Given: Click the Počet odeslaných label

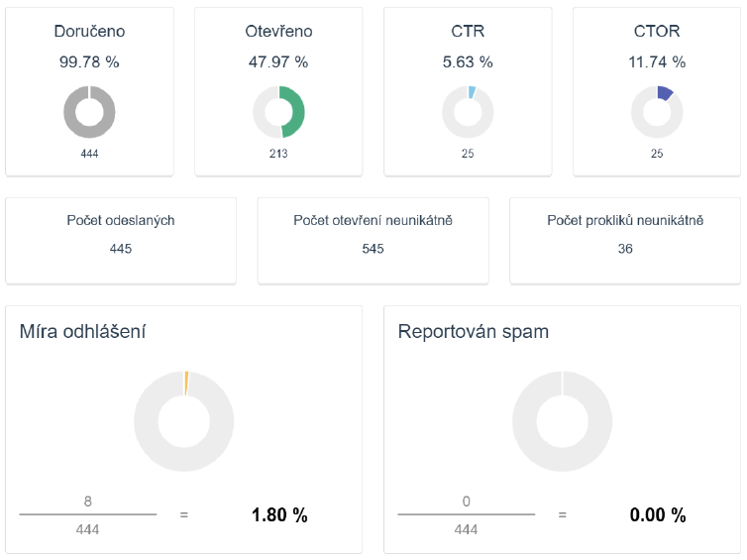Looking at the screenshot, I should (x=121, y=220).
